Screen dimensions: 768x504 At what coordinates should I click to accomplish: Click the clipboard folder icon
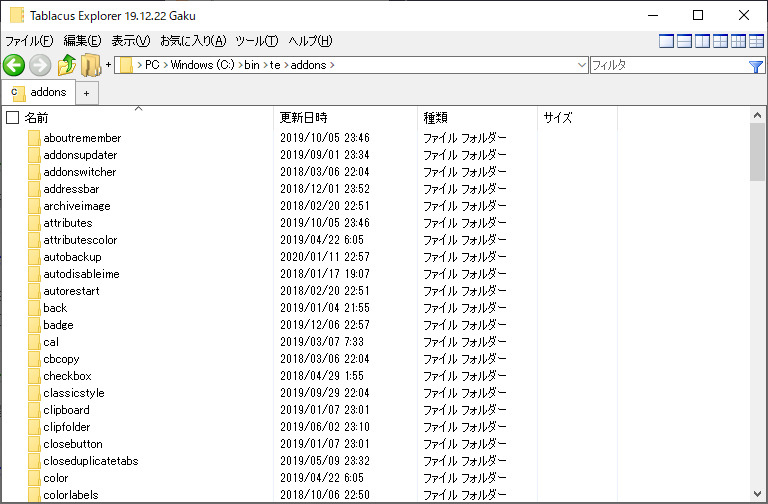pos(34,410)
